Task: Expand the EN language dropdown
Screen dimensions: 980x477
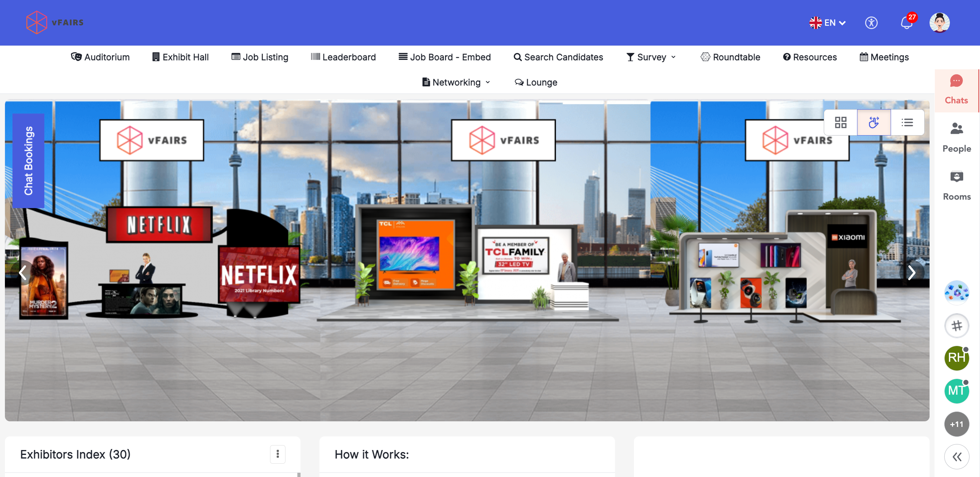Action: point(828,23)
